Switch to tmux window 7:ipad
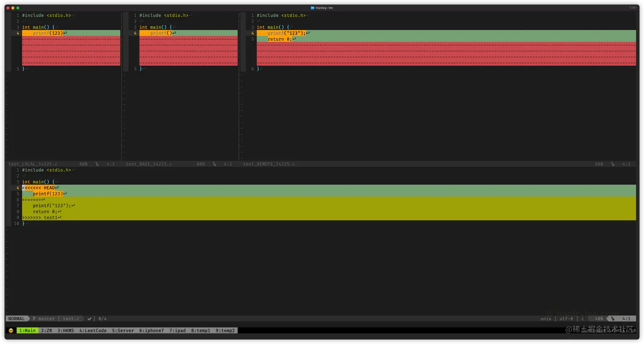 (177, 330)
